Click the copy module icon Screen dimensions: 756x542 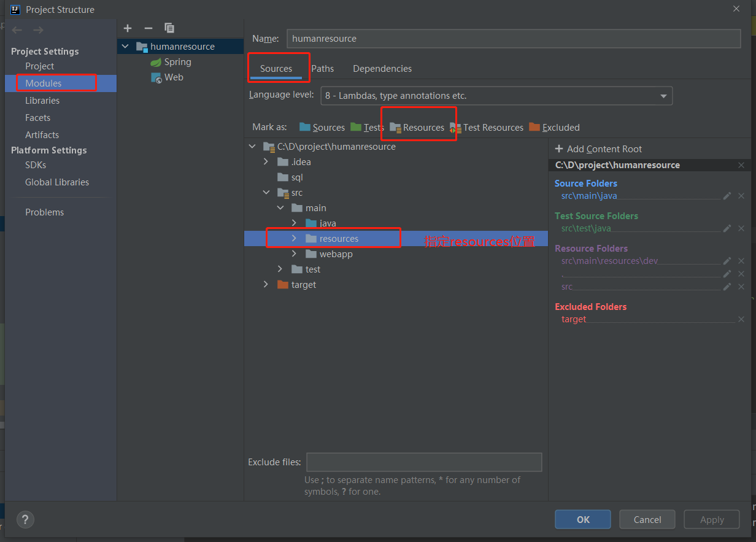point(169,28)
